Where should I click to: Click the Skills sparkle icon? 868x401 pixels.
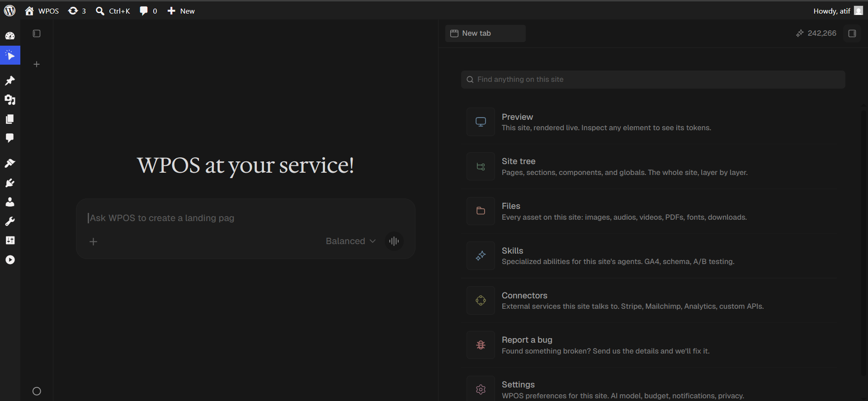tap(481, 256)
